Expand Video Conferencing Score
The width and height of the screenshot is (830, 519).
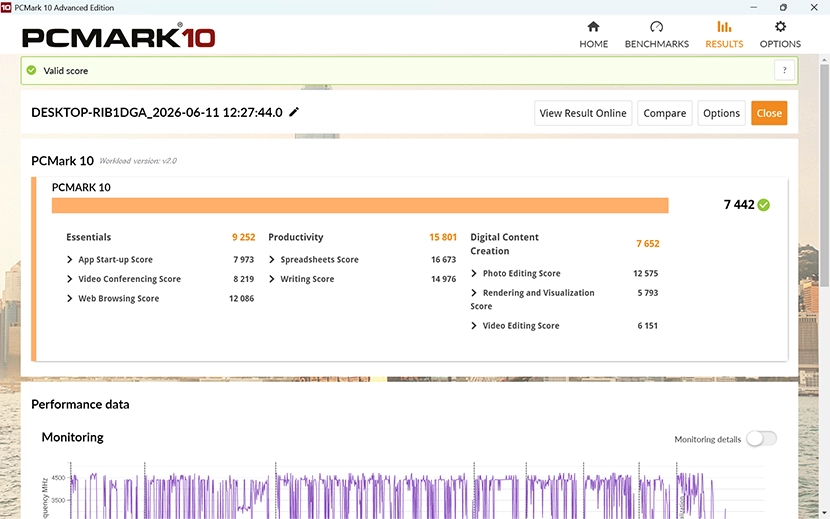pyautogui.click(x=69, y=279)
